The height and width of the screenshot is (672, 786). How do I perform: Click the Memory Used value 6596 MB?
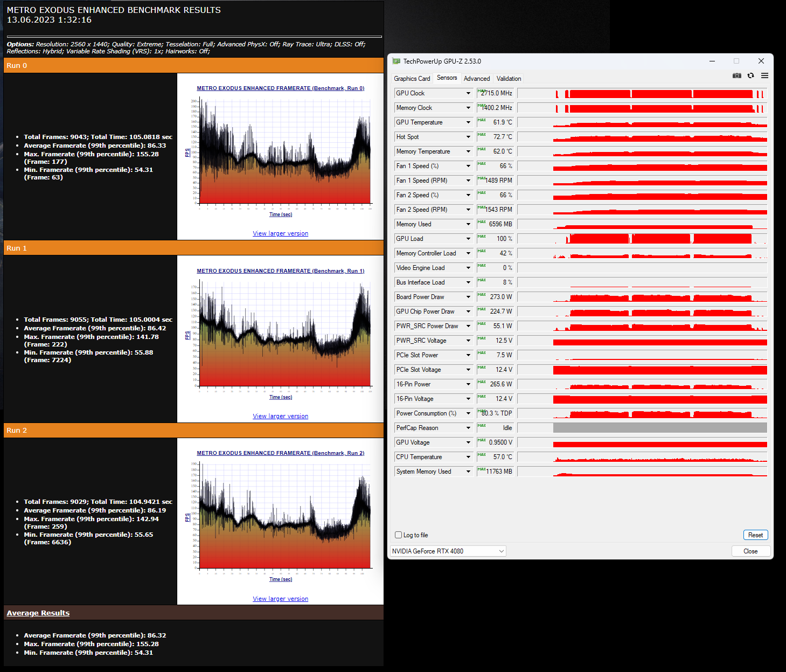point(495,224)
